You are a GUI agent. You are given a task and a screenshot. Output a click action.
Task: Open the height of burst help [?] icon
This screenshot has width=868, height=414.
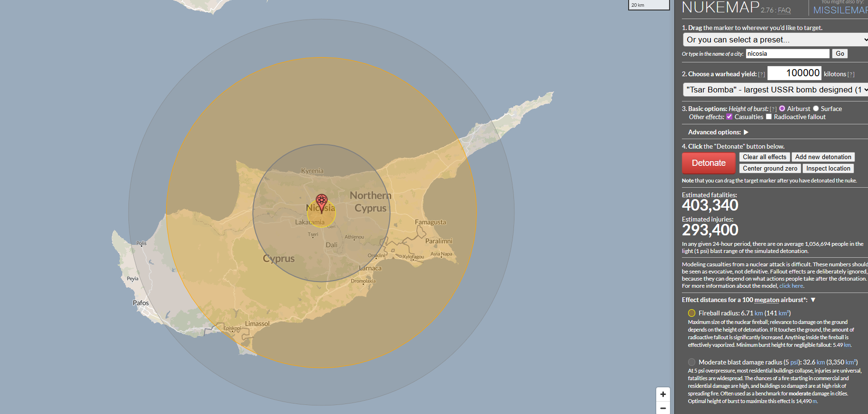pos(773,109)
